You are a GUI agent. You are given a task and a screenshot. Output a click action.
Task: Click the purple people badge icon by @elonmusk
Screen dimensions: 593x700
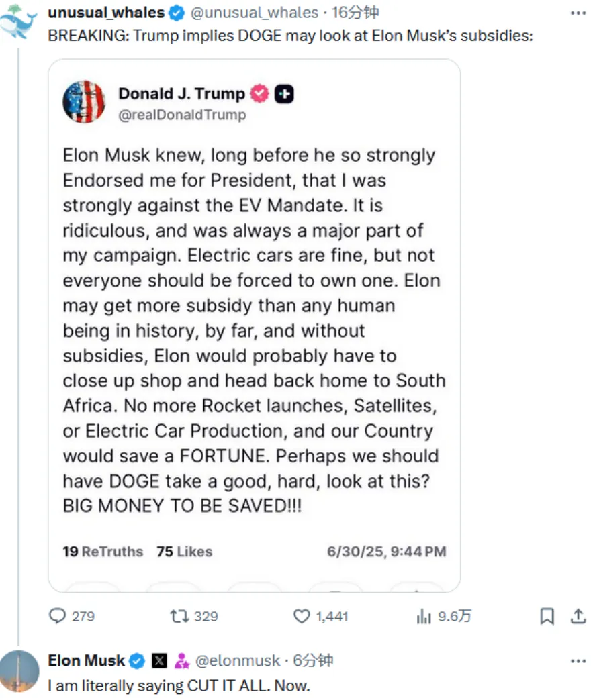coord(181,661)
